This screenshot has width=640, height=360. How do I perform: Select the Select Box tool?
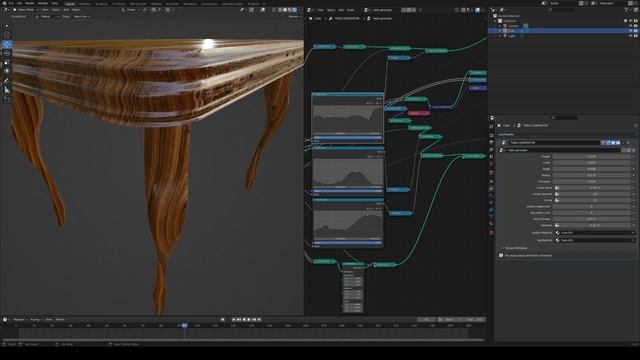point(7,25)
